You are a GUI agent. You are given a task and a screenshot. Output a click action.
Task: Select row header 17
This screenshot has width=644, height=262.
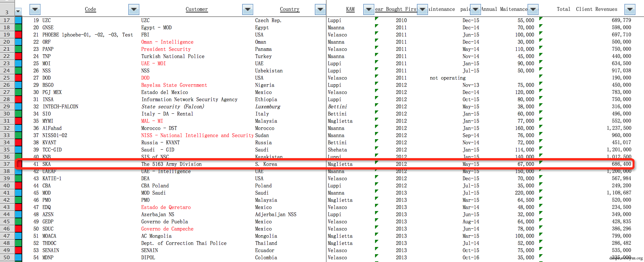[x=7, y=20]
